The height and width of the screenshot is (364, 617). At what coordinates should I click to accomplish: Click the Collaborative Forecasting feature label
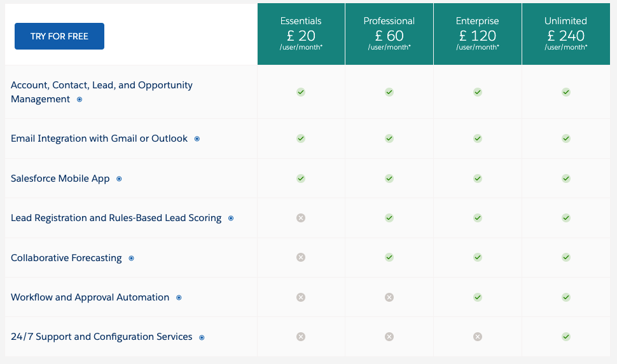(x=66, y=258)
